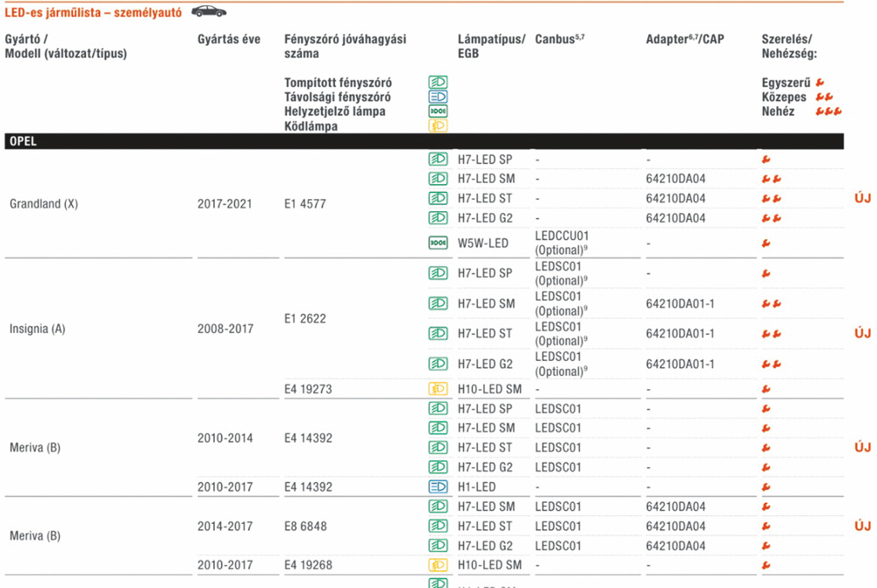
Task: Click 'H10-LED SM' in the Insignia E4 19273 row
Action: pos(489,389)
